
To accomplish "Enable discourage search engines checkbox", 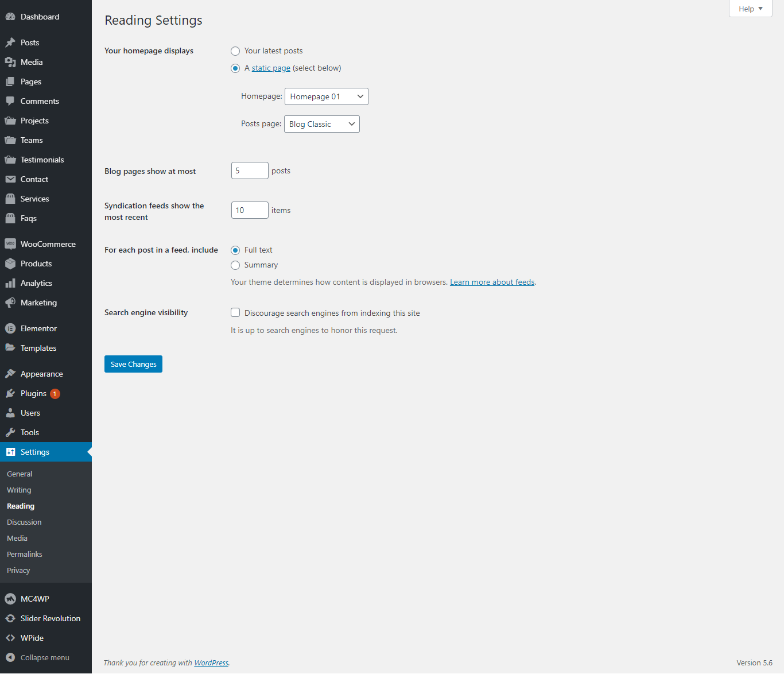I will click(x=235, y=313).
